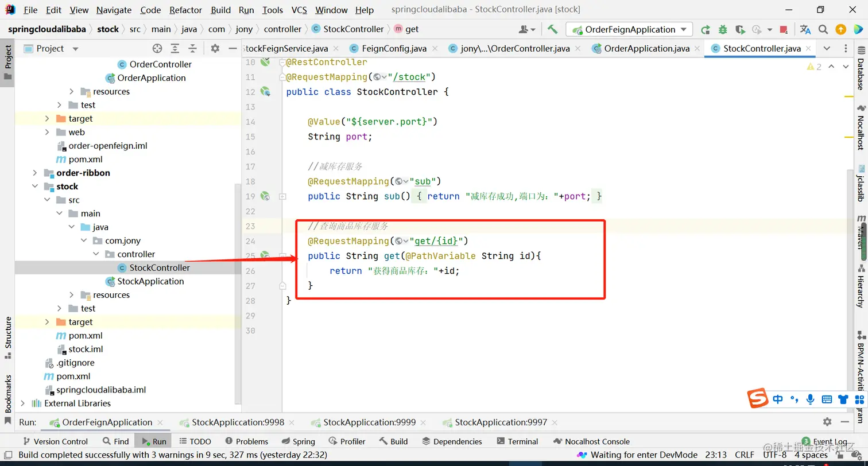This screenshot has width=868, height=466.
Task: Switch to the OrderApplication.java editor tab
Action: pos(647,48)
